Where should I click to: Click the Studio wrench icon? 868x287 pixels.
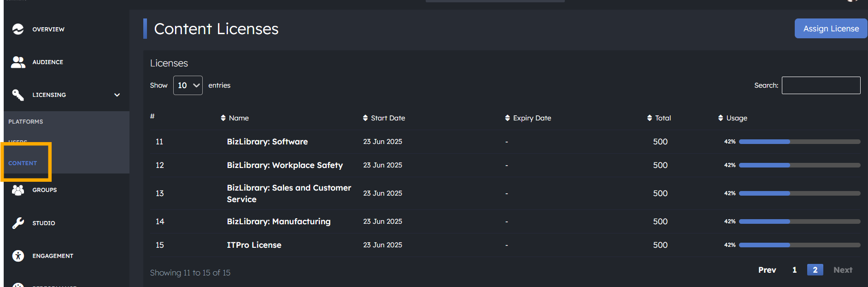(18, 223)
